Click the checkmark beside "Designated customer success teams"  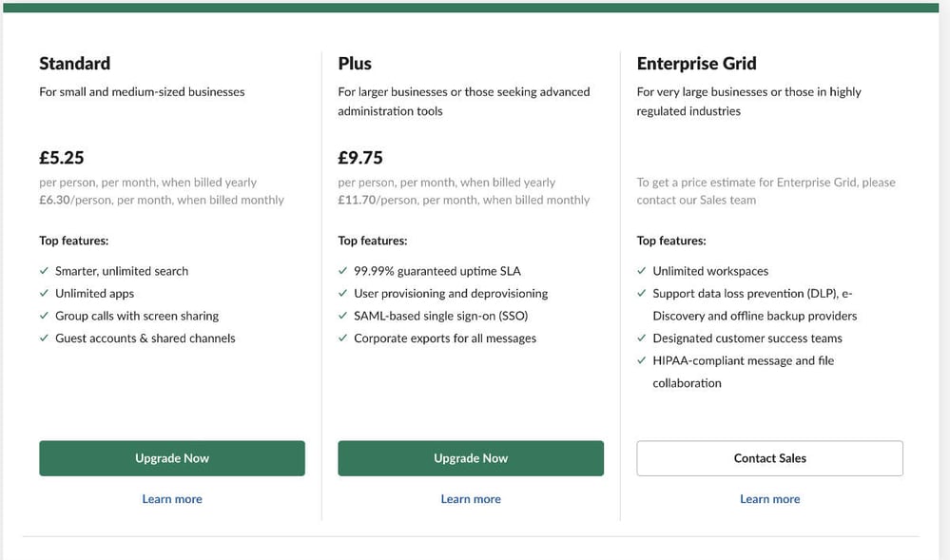(x=642, y=338)
